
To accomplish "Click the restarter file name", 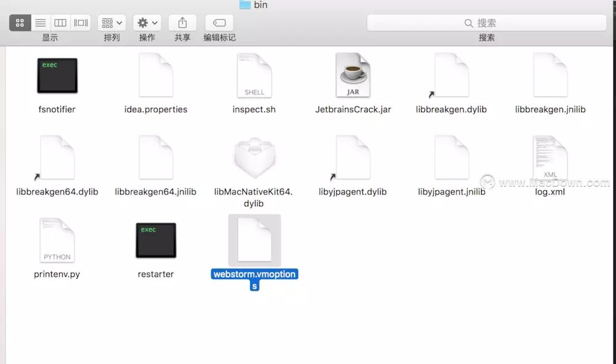I will click(x=156, y=274).
